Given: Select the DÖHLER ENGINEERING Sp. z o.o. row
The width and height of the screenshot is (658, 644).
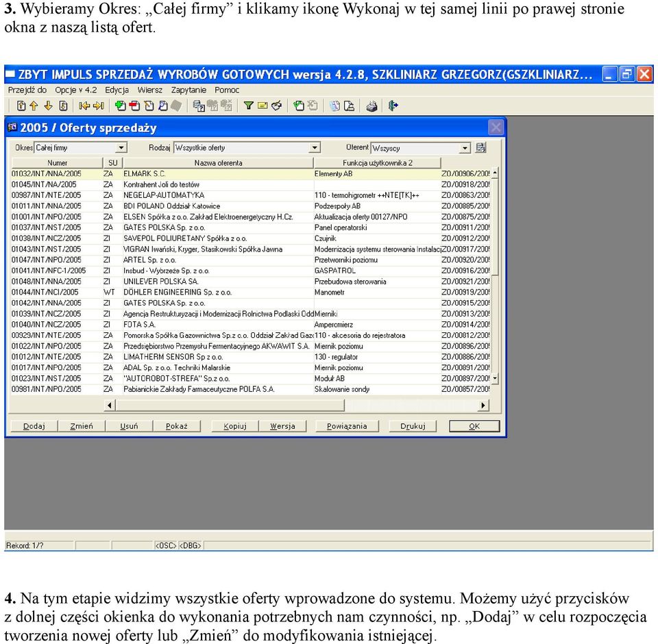Looking at the screenshot, I should pos(251,293).
